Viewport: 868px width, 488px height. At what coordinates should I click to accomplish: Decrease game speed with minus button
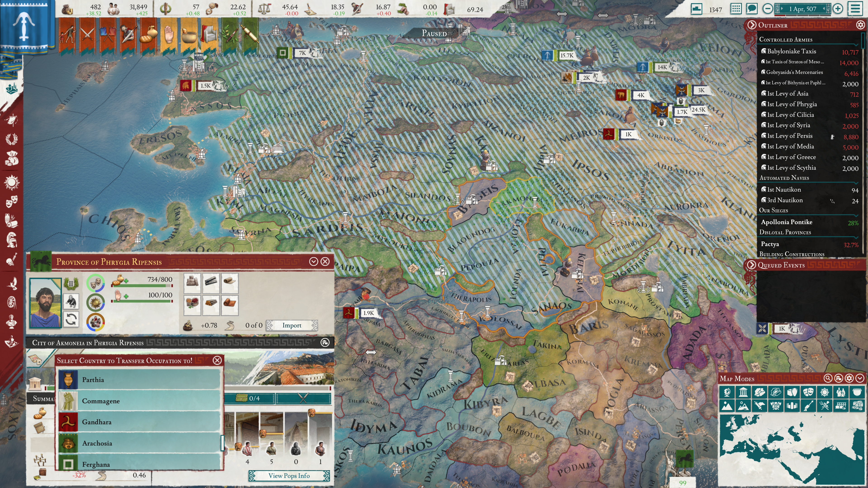coord(768,9)
